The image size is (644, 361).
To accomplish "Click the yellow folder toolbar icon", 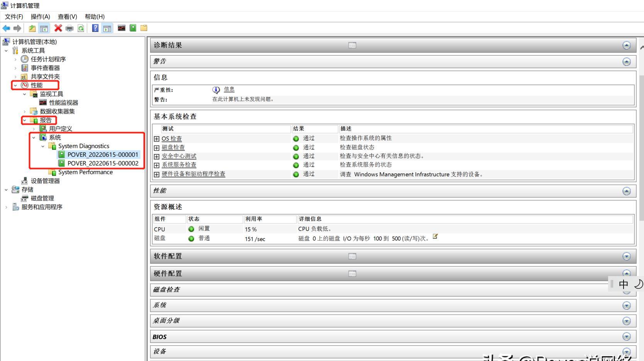I will pos(144,28).
